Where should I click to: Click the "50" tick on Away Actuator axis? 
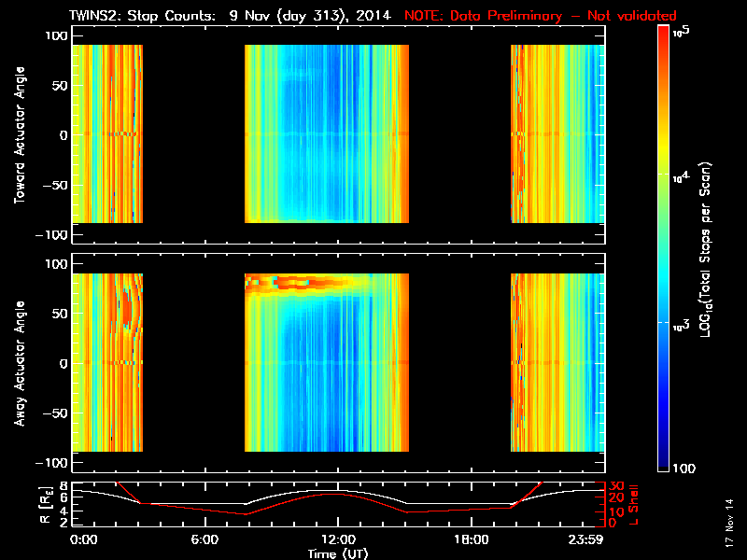pos(60,314)
